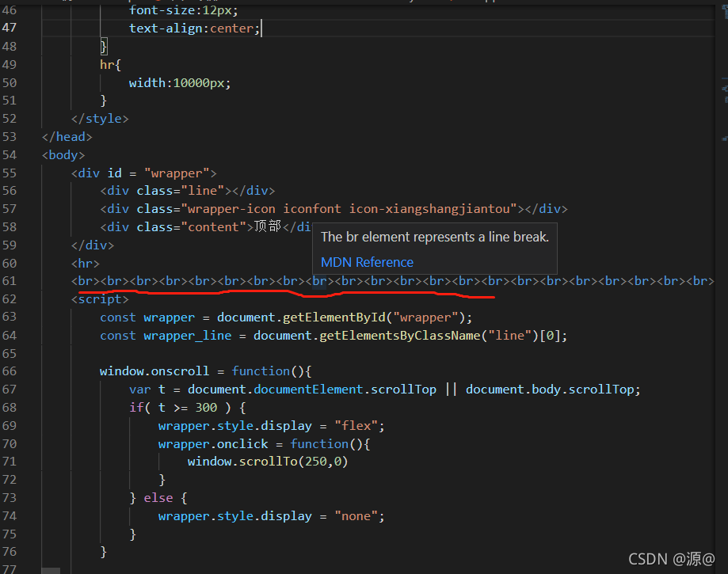
Task: Click the "function" keyword on line 66
Action: (x=261, y=371)
